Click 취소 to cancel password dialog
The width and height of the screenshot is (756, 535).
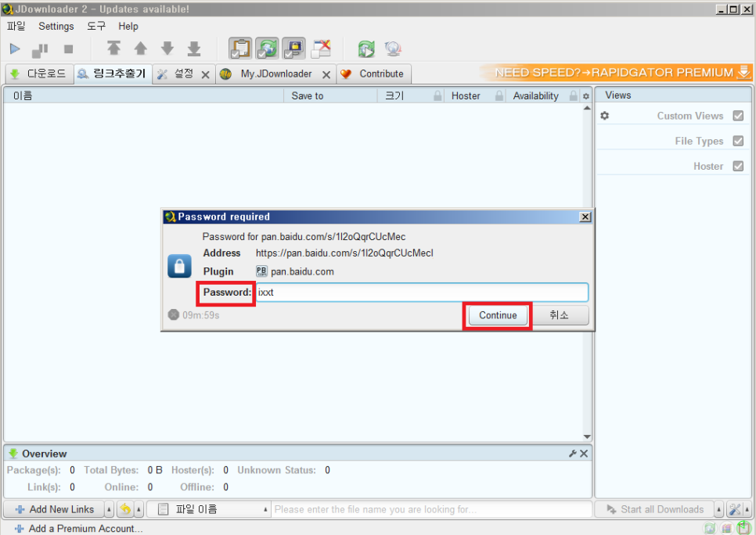560,315
